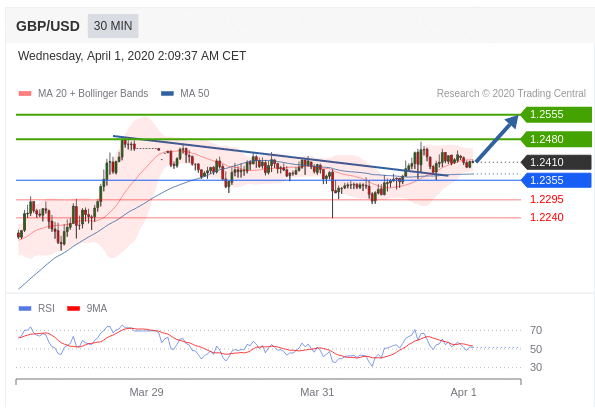Viewport: 595px width, 411px height.
Task: Click the blue upward forecast arrow
Action: click(496, 139)
